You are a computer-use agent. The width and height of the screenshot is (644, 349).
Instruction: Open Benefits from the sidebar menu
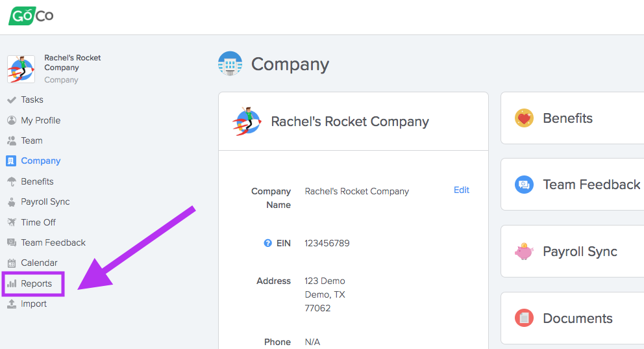click(x=38, y=181)
